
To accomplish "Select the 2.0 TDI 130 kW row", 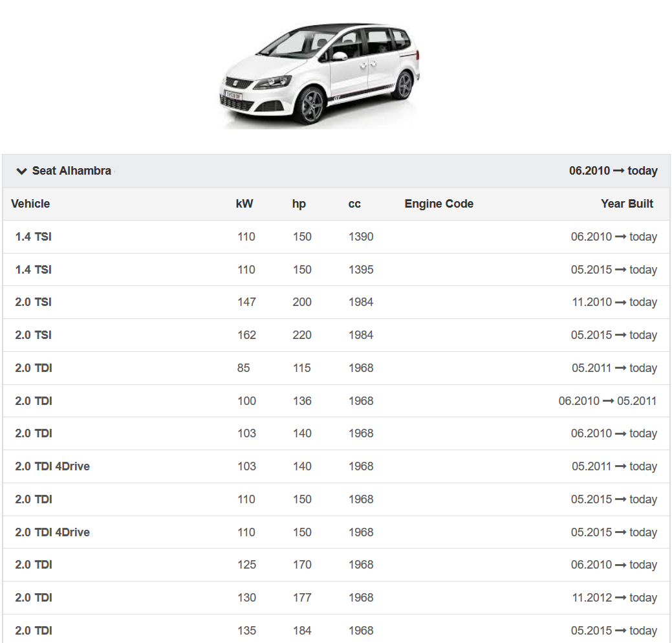I will tap(336, 598).
